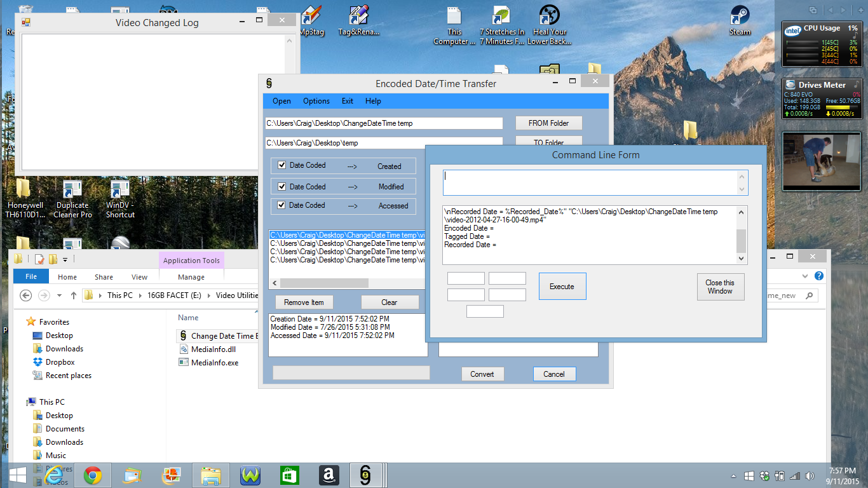
Task: Click the command output vertical scrollbar thumb
Action: tap(741, 241)
